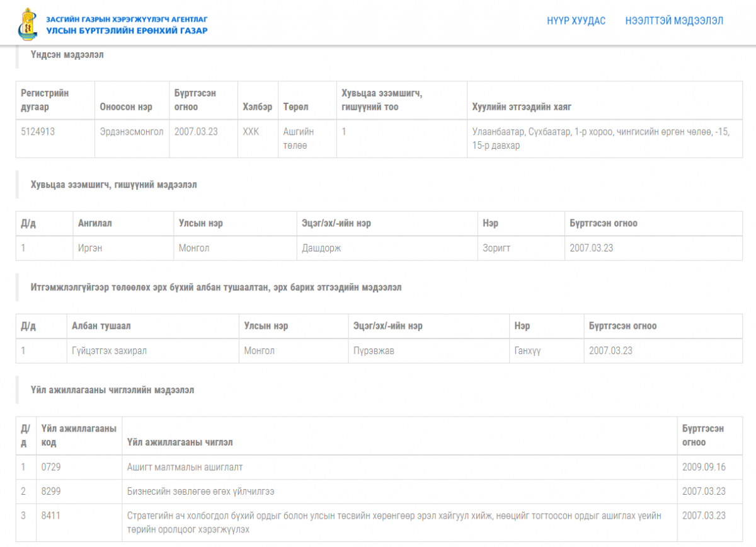756x547 pixels.
Task: Select Бизнесийн зөвлөгөө өгөх үйлчилгээ row
Action: pyautogui.click(x=200, y=491)
